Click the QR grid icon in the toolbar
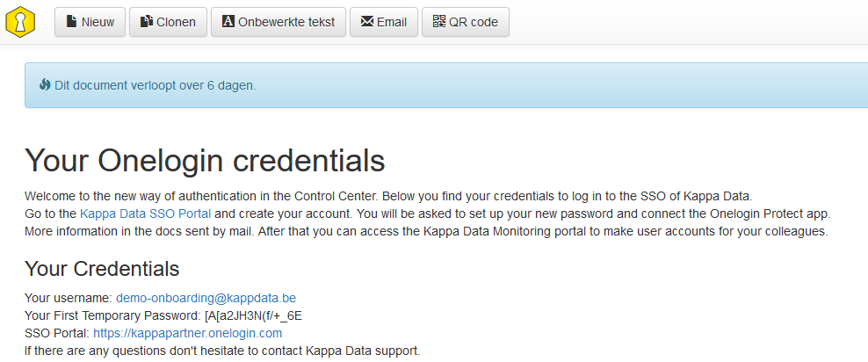 point(438,22)
